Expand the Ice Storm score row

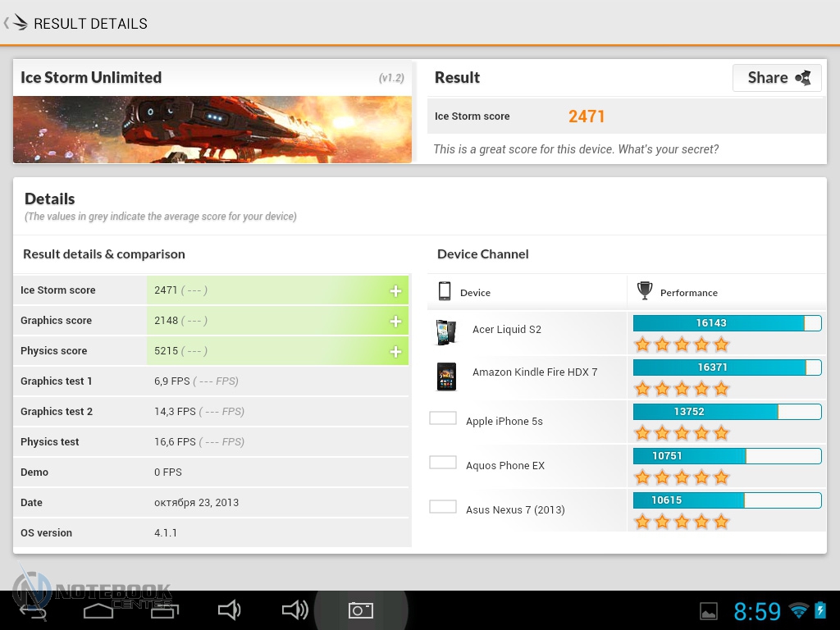395,290
